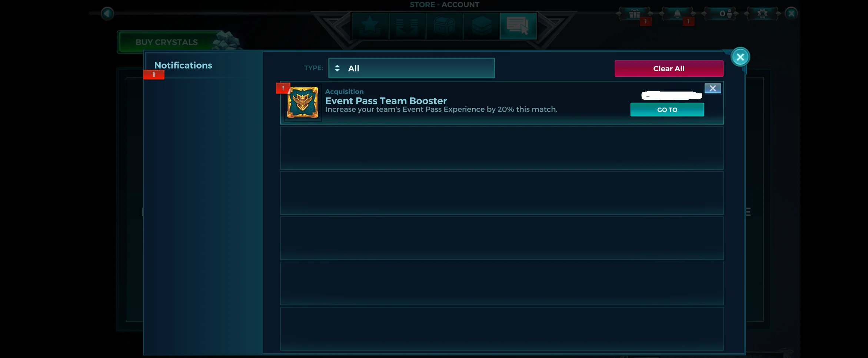Open the gift box rewards icon
The image size is (868, 358).
634,14
